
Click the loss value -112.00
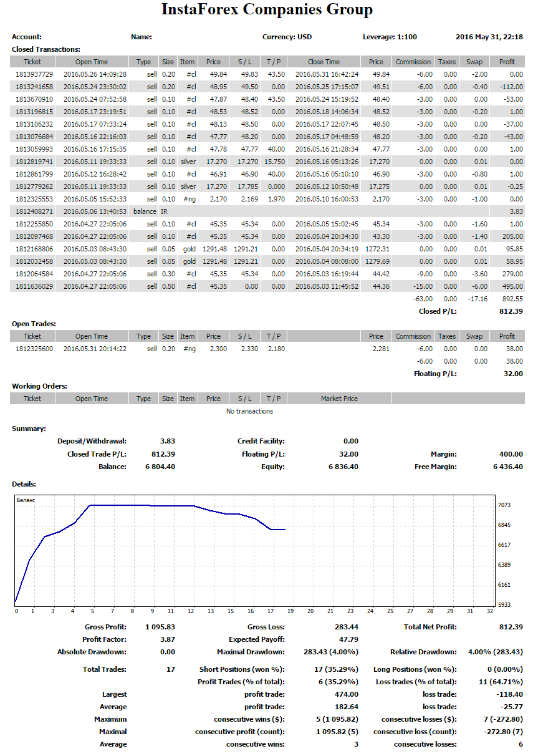pos(510,87)
